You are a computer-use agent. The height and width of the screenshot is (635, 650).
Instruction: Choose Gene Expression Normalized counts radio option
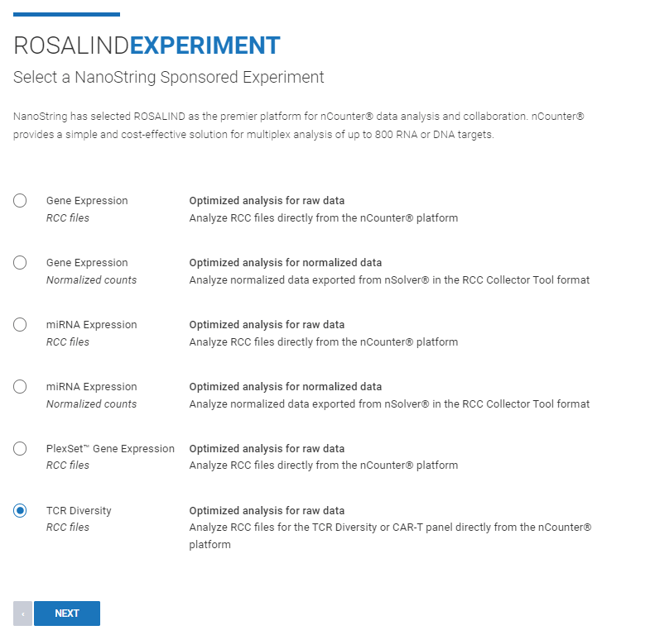pyautogui.click(x=20, y=263)
